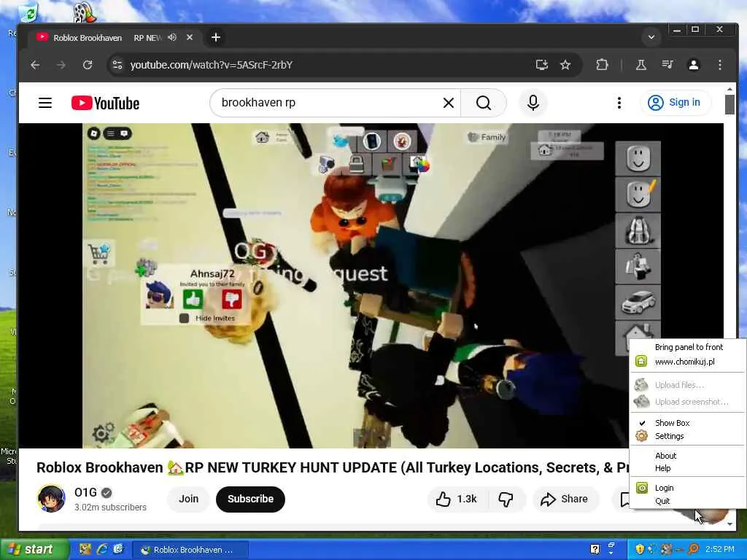This screenshot has width=747, height=560.
Task: Click the O1G channel avatar
Action: pos(52,499)
